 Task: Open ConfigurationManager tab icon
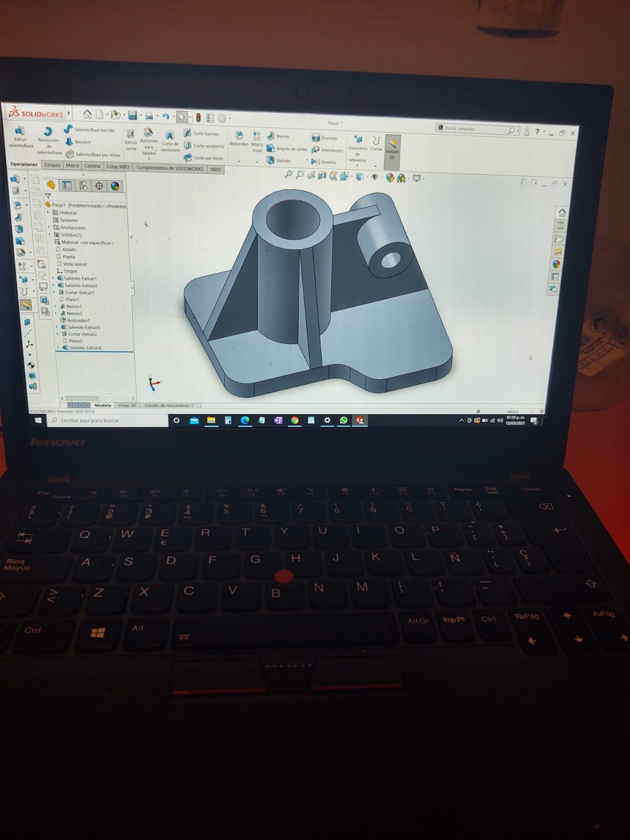tap(83, 185)
